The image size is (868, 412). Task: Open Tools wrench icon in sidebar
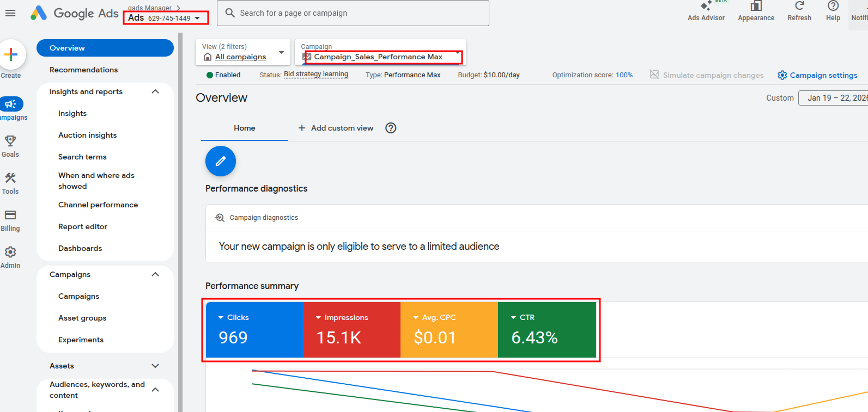(10, 178)
